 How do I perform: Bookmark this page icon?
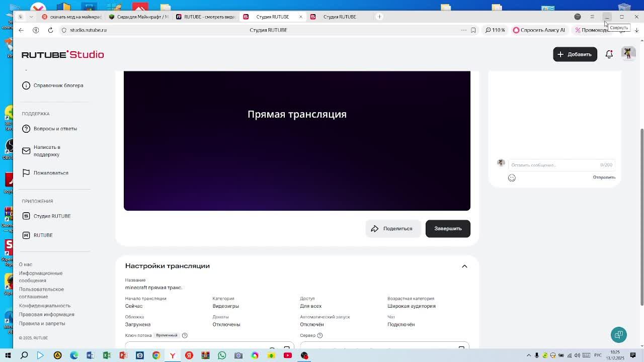(x=473, y=30)
